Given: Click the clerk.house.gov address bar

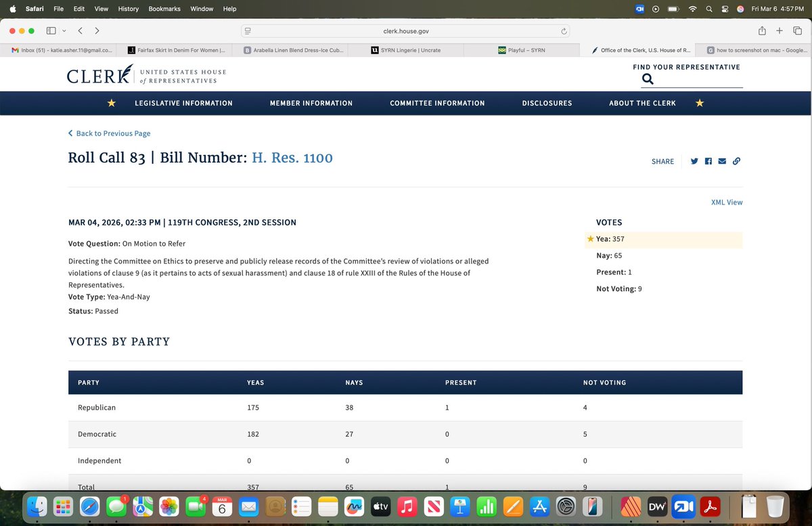Looking at the screenshot, I should 405,31.
